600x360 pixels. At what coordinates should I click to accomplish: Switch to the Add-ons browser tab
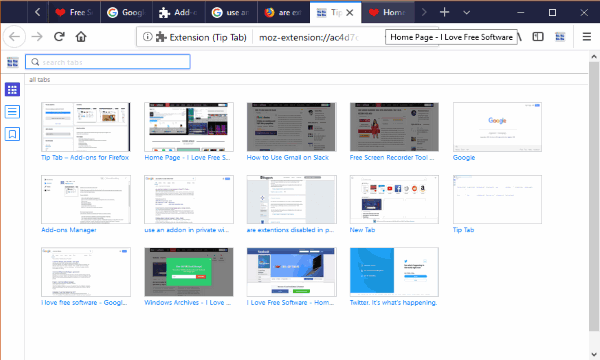coord(179,12)
